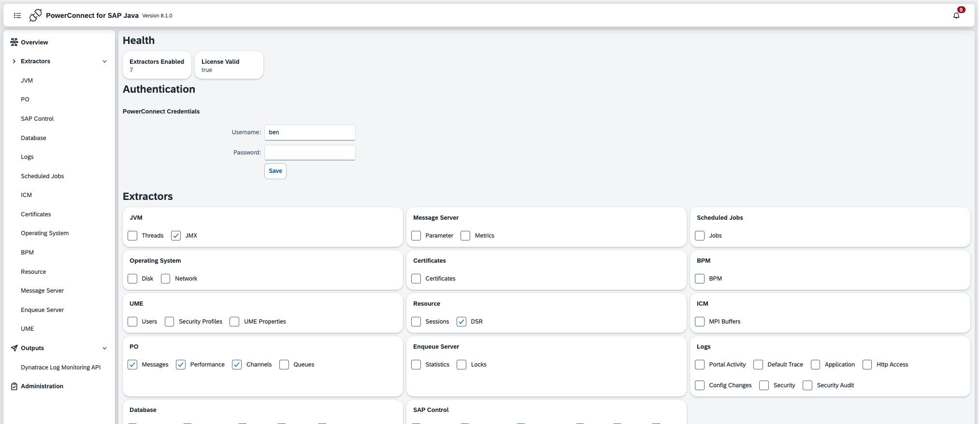Viewport: 980px width, 424px height.
Task: Uncheck the JMX extractor checkbox
Action: tap(176, 236)
